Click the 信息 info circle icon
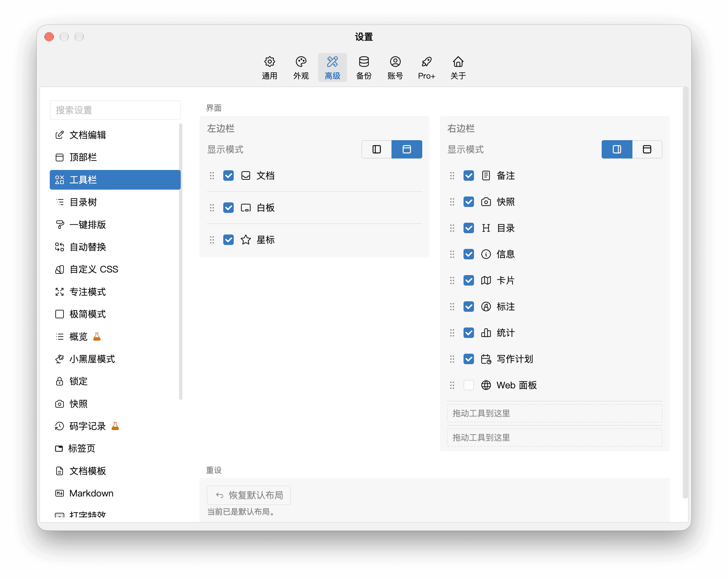Screen dimensions: 728x579 486,254
